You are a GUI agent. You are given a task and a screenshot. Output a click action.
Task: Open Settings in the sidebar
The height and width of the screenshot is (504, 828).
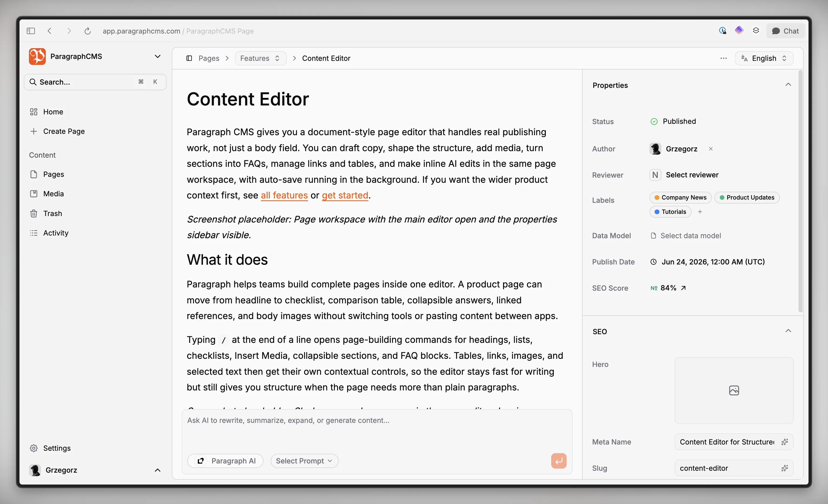57,448
